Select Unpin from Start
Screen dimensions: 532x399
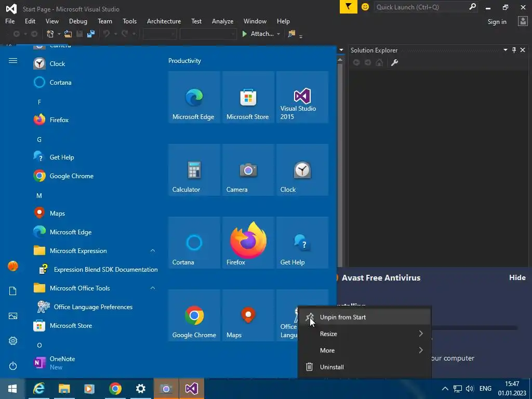(365, 317)
